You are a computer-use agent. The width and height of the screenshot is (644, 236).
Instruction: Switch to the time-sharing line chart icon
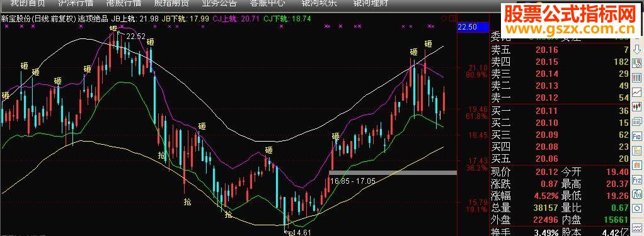tap(637, 92)
